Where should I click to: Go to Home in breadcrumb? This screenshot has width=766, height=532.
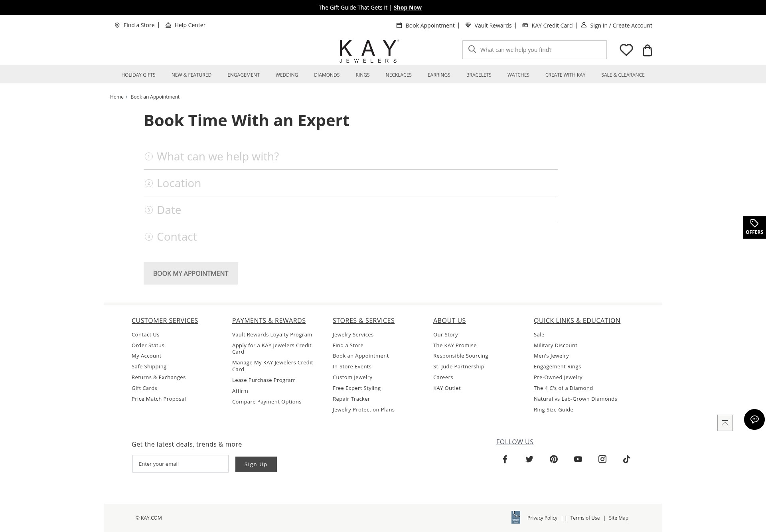point(117,97)
